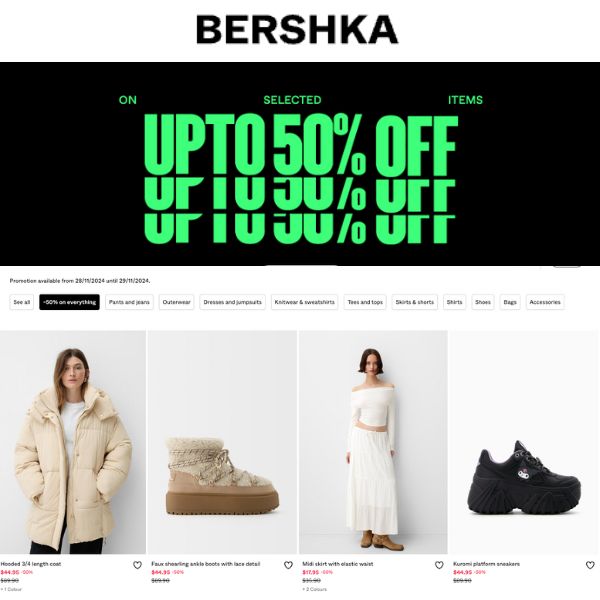Select the Shirts category chip
This screenshot has width=600, height=600.
pos(455,302)
